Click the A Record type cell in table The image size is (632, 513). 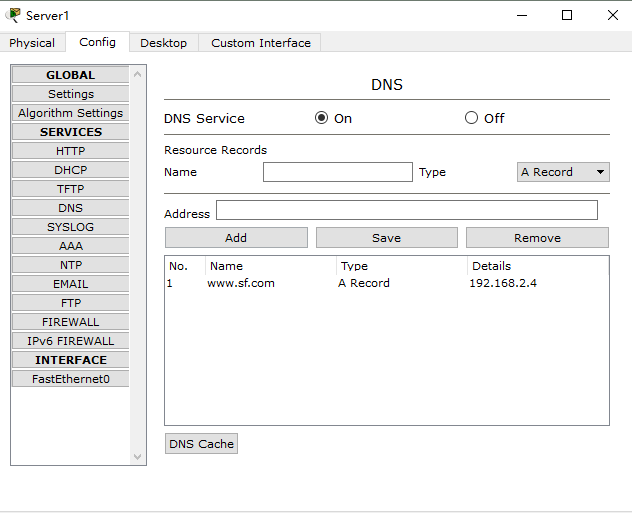(364, 283)
